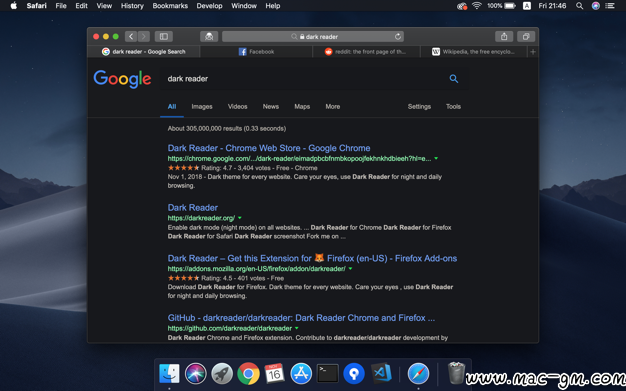Open the Firefox Add-ons Dark Reader result
Screen dimensions: 626x391
pos(312,258)
